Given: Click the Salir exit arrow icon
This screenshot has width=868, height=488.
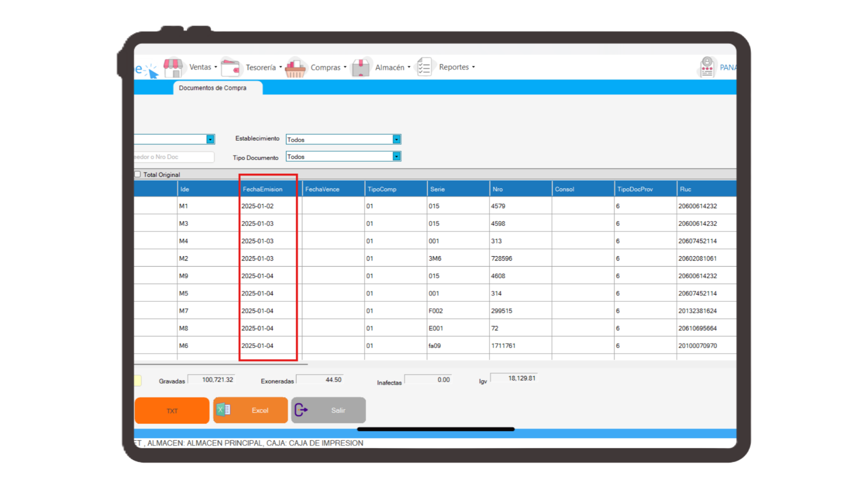Looking at the screenshot, I should [x=301, y=410].
